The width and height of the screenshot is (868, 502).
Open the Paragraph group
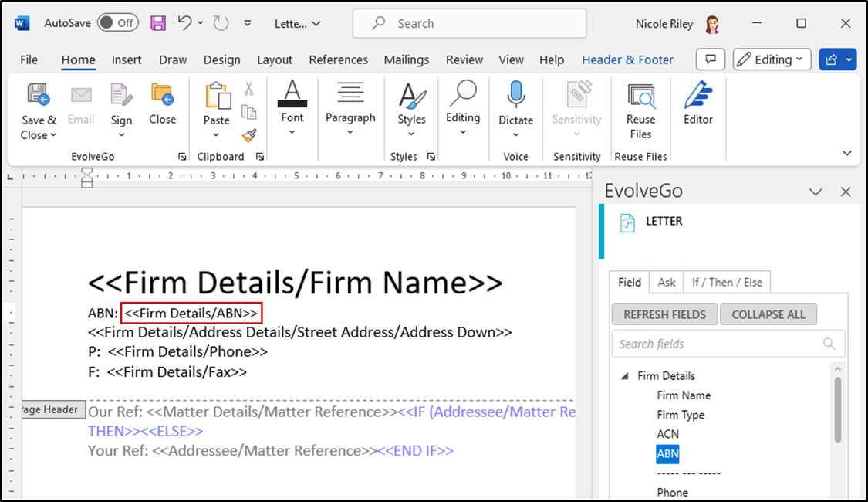point(350,108)
